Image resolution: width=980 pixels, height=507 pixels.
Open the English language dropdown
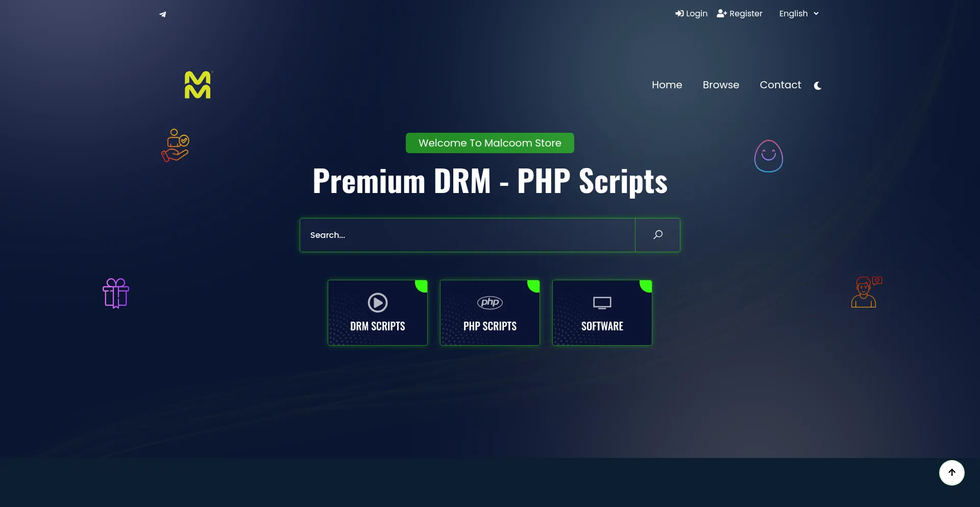coord(798,14)
